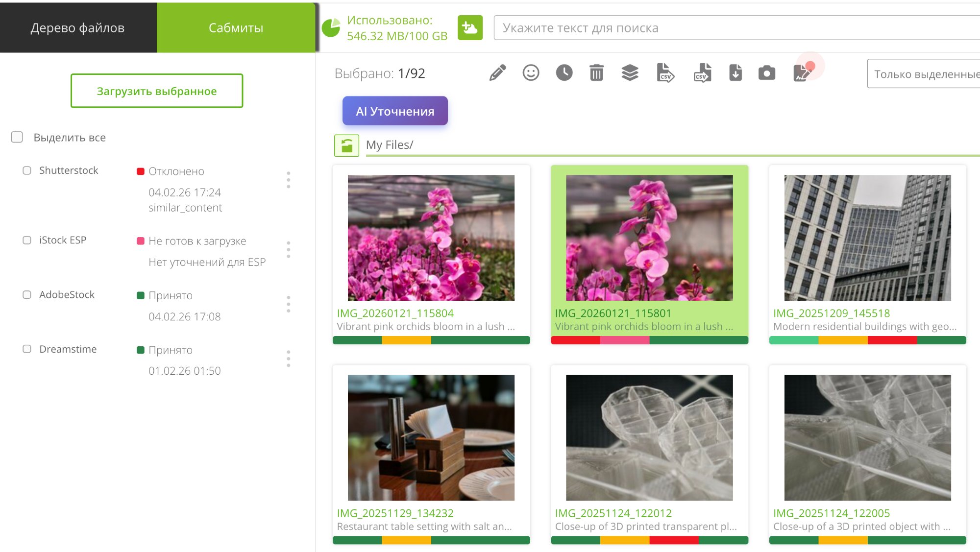This screenshot has width=980, height=552.
Task: Click the download file arrow icon
Action: [x=735, y=73]
